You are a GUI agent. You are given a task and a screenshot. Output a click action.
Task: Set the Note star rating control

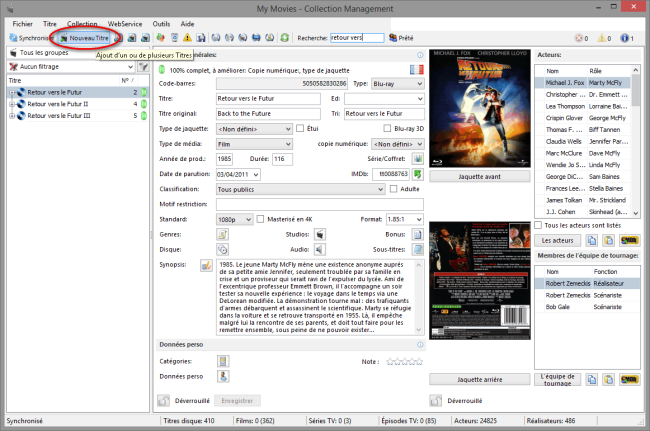[405, 362]
